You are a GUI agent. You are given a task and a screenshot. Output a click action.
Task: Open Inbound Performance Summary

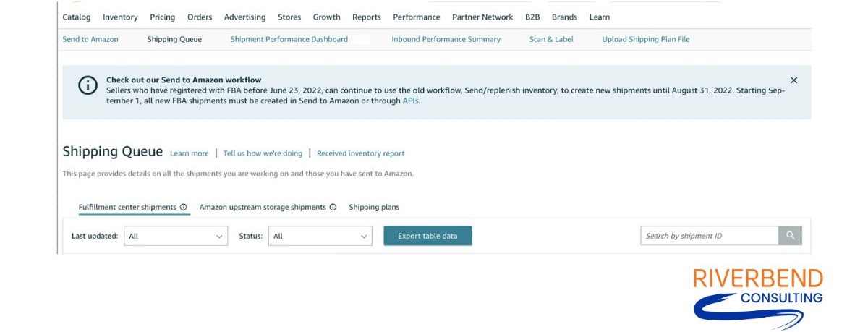point(446,39)
